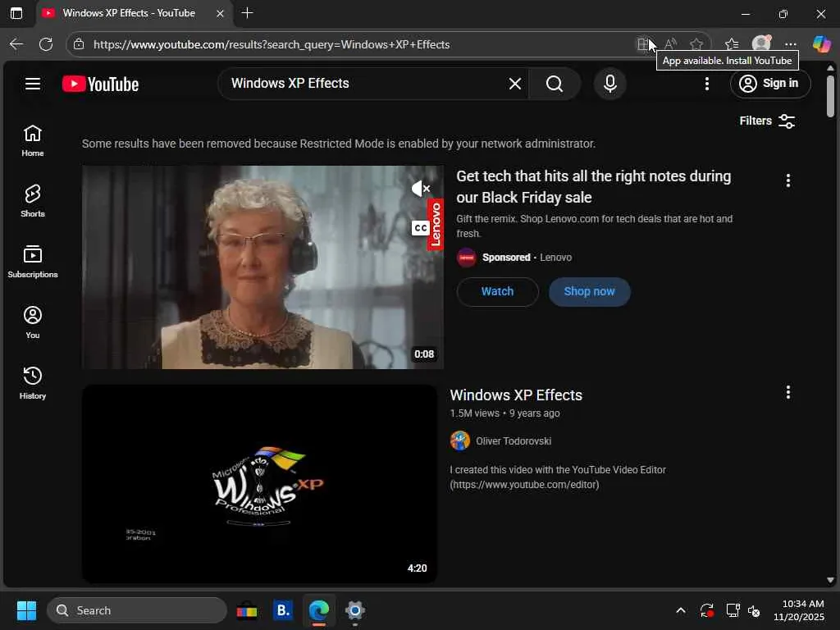Click the magnifier search button
This screenshot has height=630, width=840.
[x=555, y=84]
